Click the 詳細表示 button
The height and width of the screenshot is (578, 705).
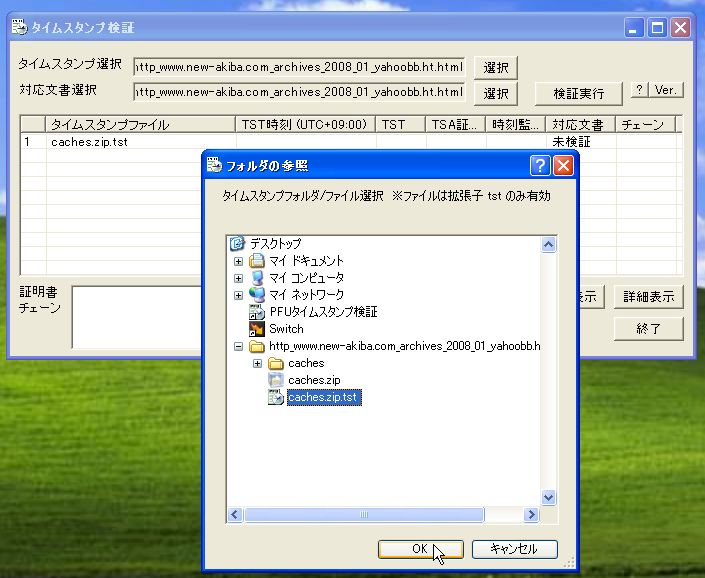[648, 297]
